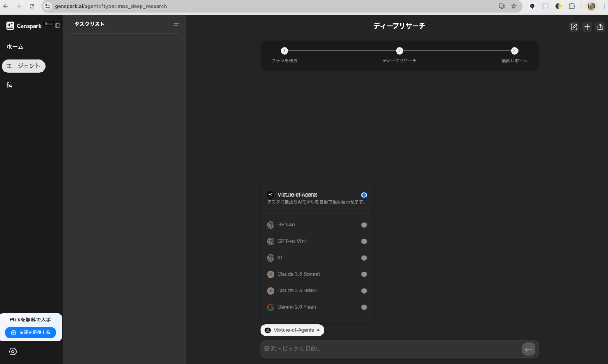The height and width of the screenshot is (364, 608).
Task: Open the Chrome profile avatar
Action: pos(591,6)
